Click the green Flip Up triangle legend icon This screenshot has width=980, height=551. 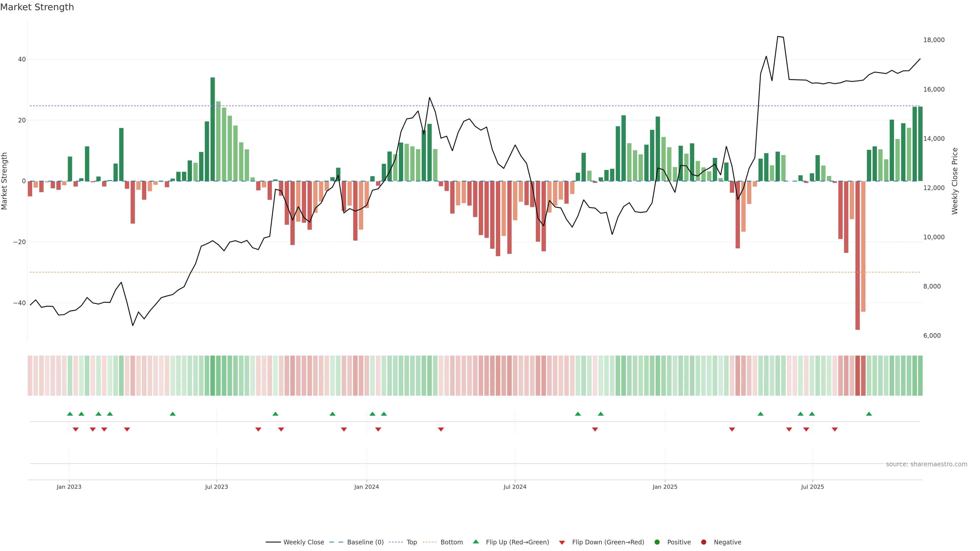[475, 542]
